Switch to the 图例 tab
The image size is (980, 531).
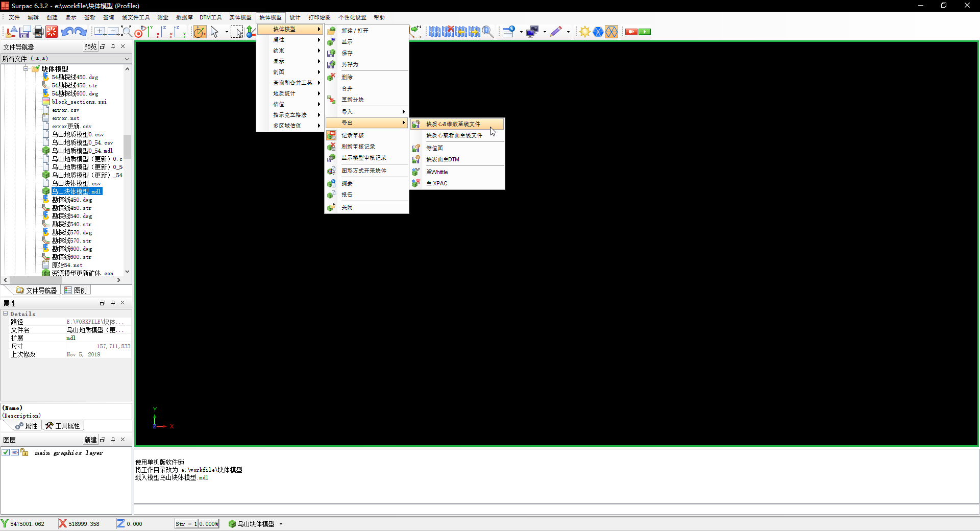tap(77, 290)
